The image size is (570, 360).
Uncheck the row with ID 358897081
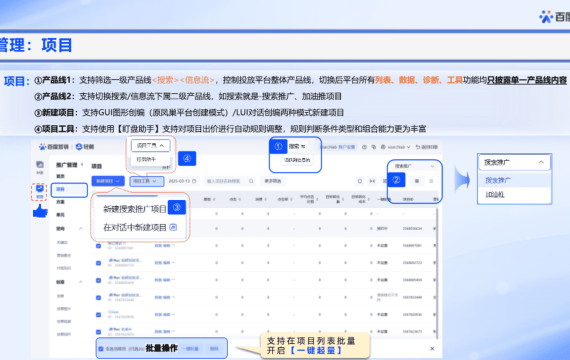(x=99, y=246)
